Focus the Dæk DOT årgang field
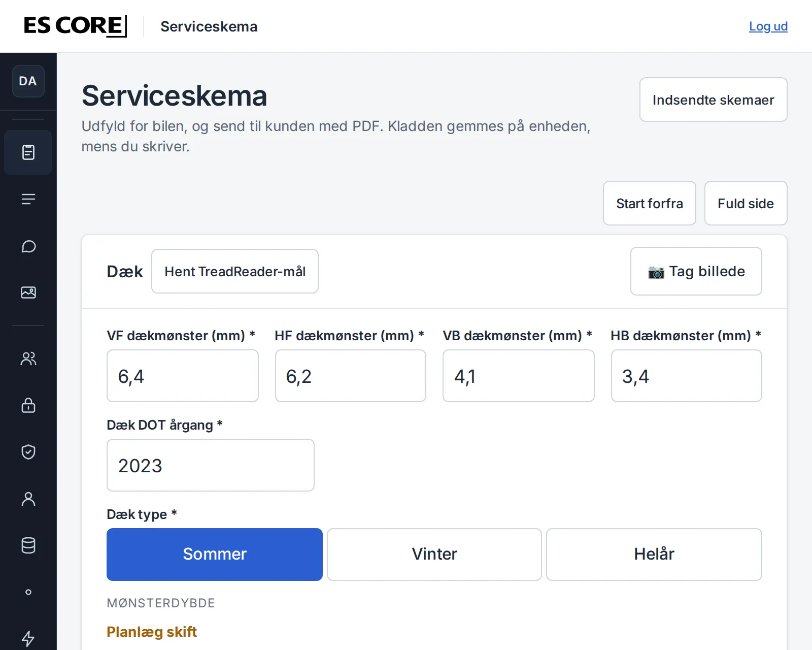812x650 pixels. (x=211, y=465)
